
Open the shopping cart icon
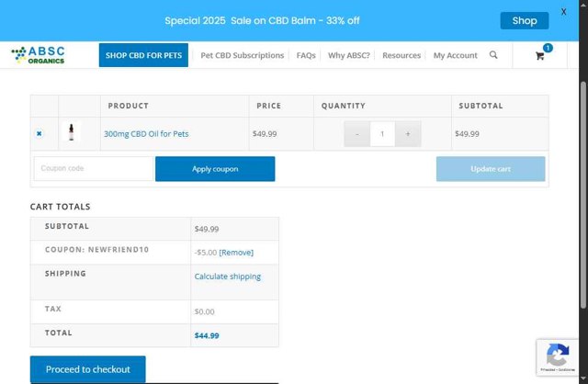click(x=539, y=56)
